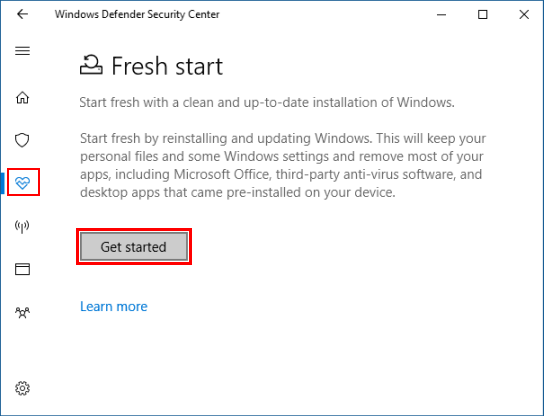Select Device performance & health heart icon
The height and width of the screenshot is (416, 544).
point(23,182)
